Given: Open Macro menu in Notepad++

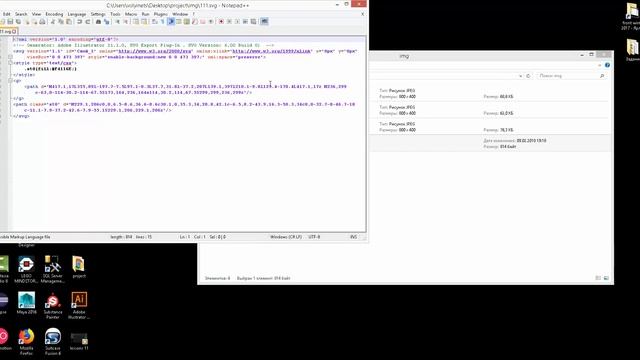Looking at the screenshot, I should pos(131,14).
